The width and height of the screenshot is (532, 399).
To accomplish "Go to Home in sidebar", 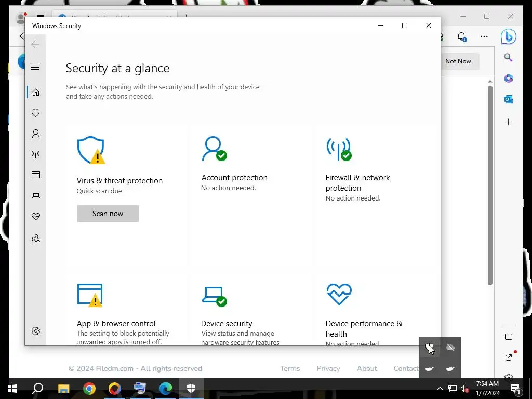I will (36, 92).
